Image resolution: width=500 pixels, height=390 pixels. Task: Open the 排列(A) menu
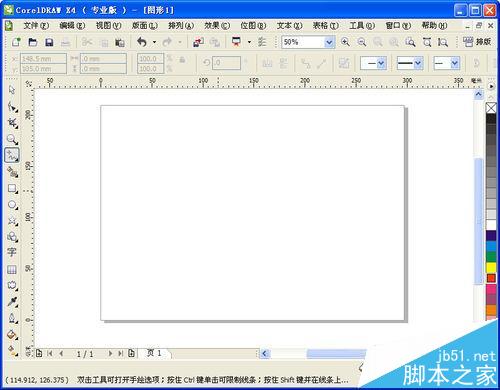181,25
